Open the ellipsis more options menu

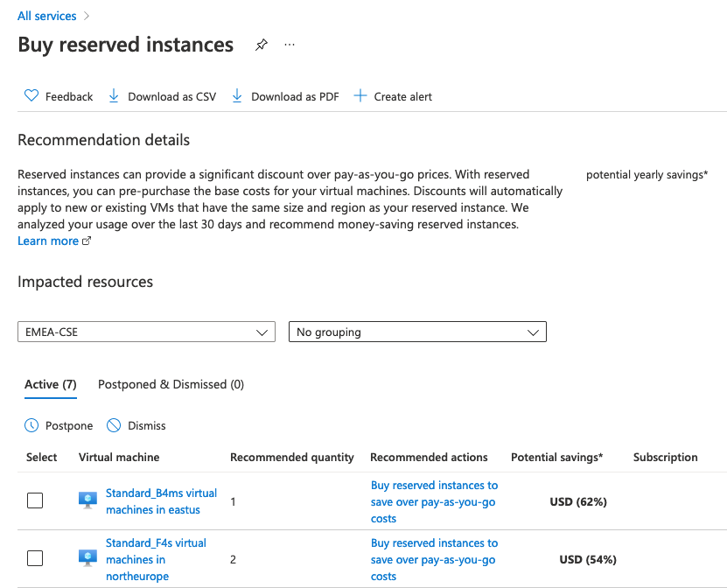coord(290,45)
